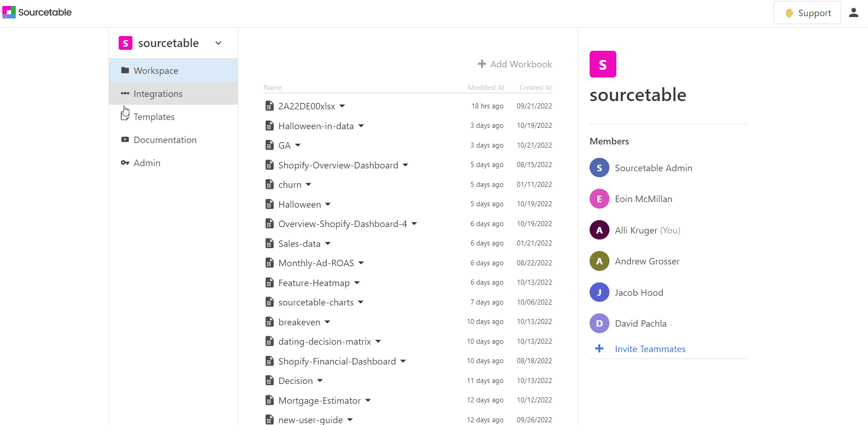Click the plus icon beside Add Workbook
The width and height of the screenshot is (868, 425).
pyautogui.click(x=482, y=64)
